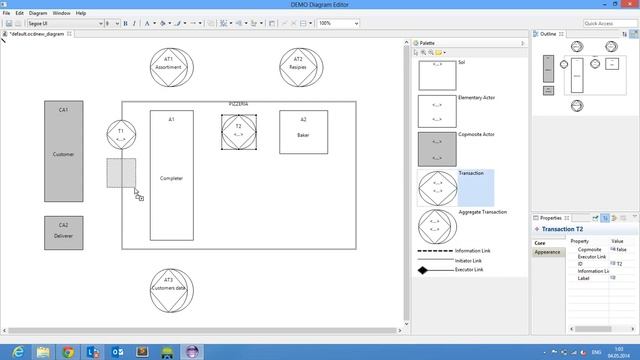Click the Restore Default Value properties icon

pyautogui.click(x=623, y=218)
